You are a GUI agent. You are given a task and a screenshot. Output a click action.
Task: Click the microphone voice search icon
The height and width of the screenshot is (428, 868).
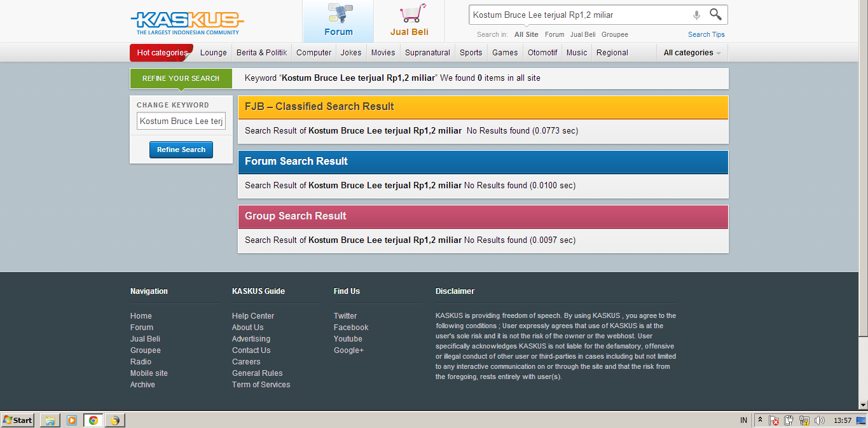click(696, 15)
